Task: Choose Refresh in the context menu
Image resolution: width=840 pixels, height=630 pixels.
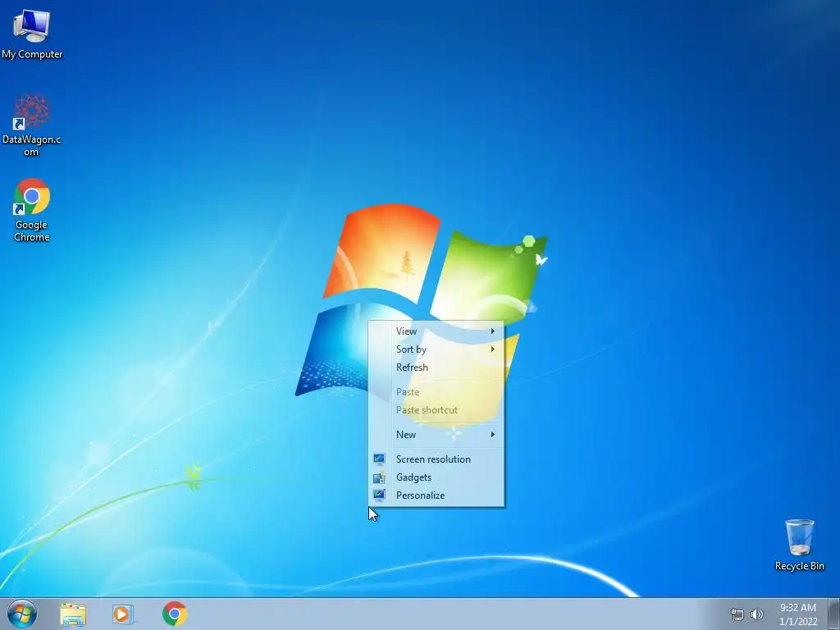Action: click(x=436, y=367)
